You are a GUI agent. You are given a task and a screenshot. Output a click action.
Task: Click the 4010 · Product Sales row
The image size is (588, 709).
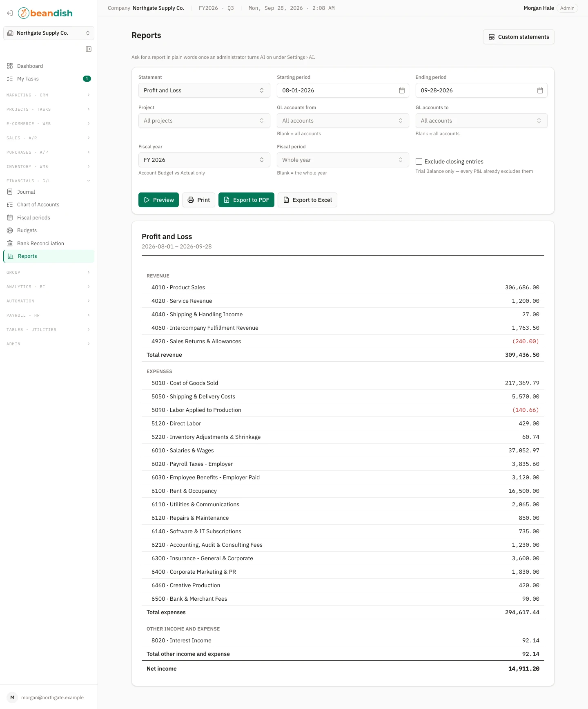click(x=343, y=287)
